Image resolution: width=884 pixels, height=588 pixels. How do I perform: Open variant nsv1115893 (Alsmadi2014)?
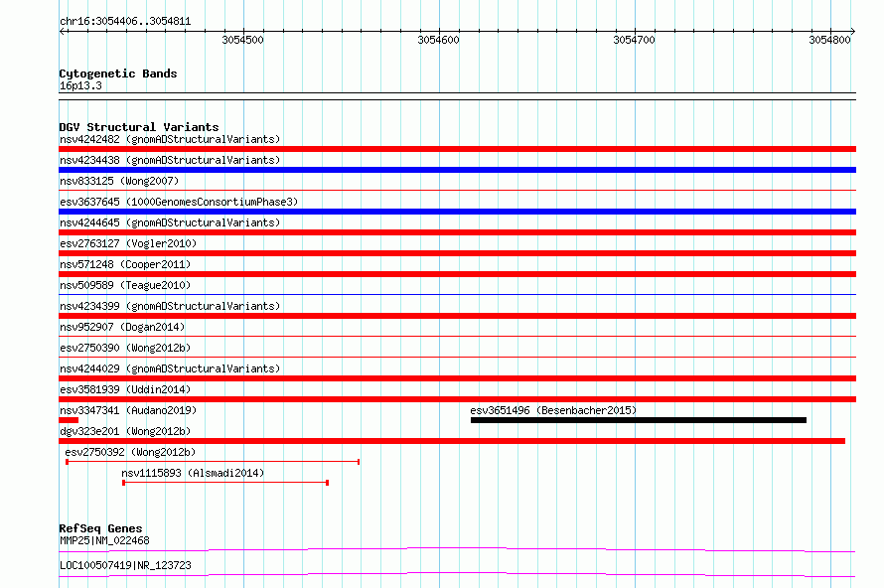tap(193, 473)
